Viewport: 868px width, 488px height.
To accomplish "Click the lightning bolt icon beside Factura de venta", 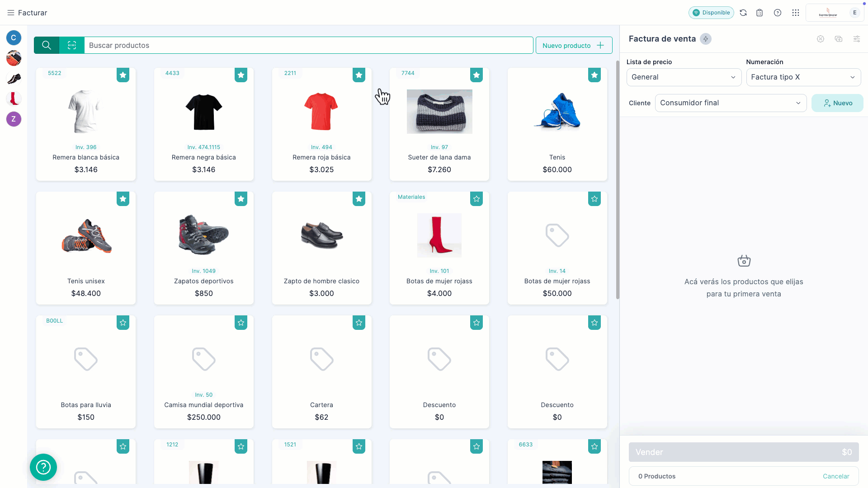I will pos(706,39).
